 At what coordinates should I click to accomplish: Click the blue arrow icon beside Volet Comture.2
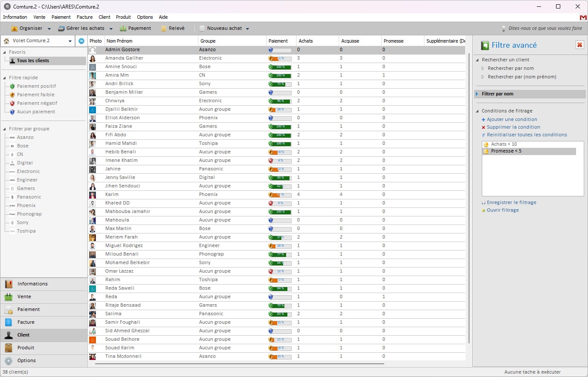(x=81, y=41)
